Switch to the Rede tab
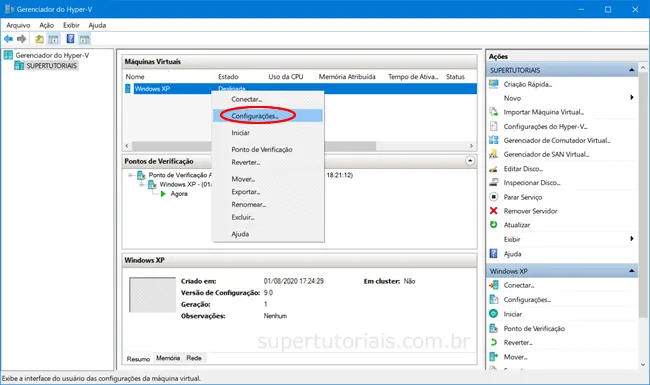650x385 pixels. point(194,358)
